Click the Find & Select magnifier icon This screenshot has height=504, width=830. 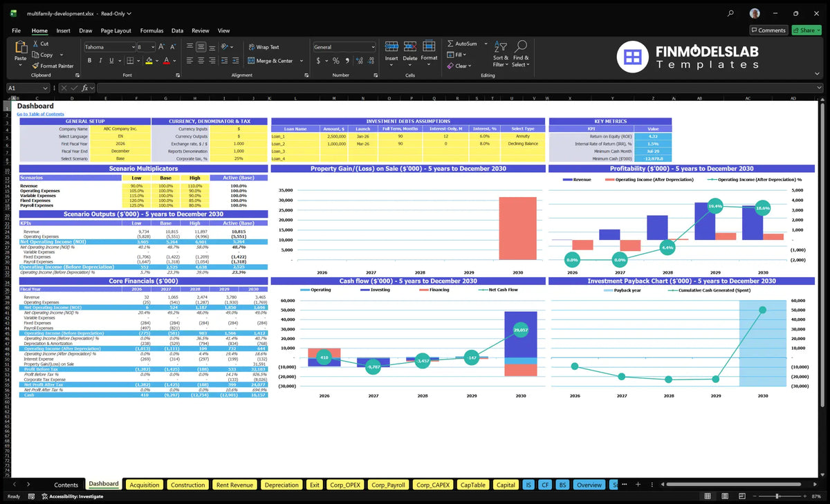[521, 47]
